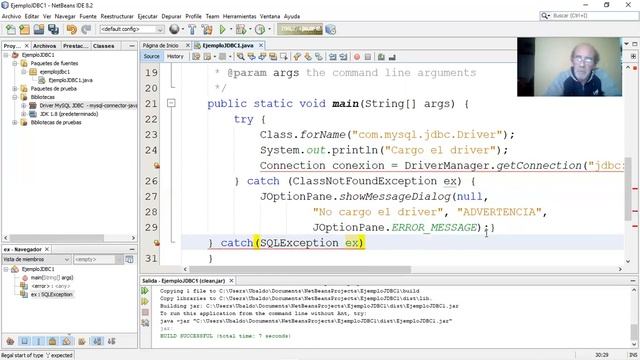
Task: Click the Javadoc window toggle beside Navigator filter
Action: tap(129, 259)
